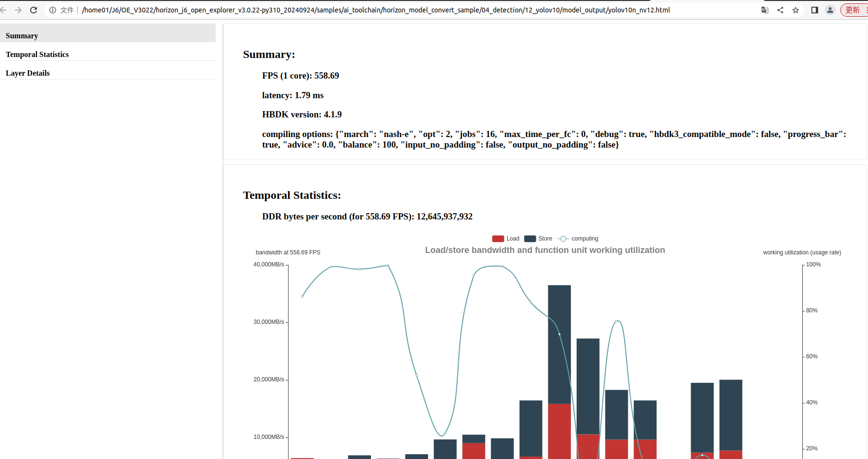
Task: Click the browser forward arrow
Action: click(x=18, y=10)
